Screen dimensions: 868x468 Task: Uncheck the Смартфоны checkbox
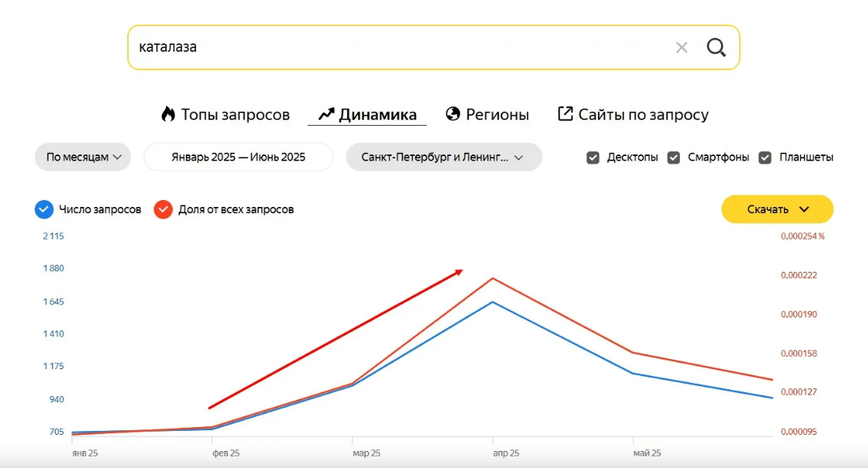coord(674,158)
